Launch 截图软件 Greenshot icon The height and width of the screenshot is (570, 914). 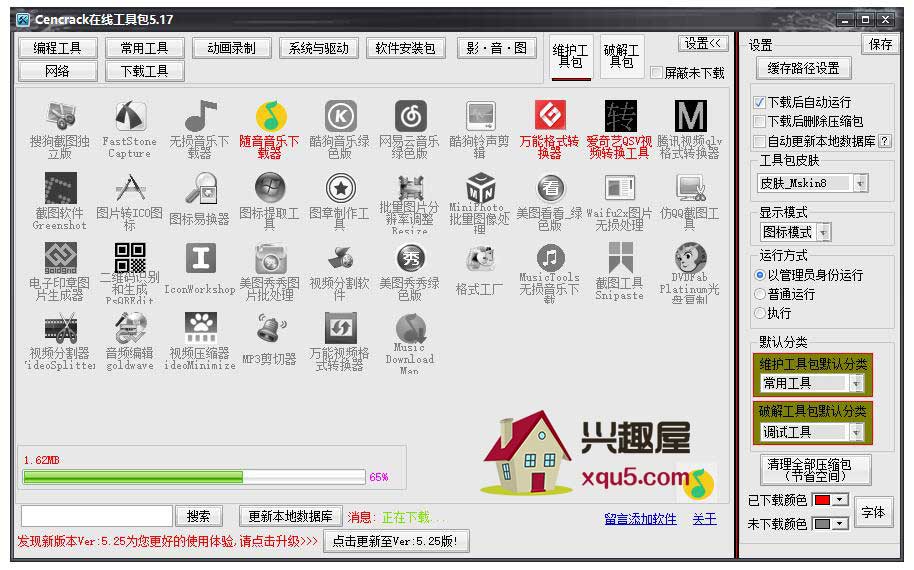pyautogui.click(x=60, y=188)
